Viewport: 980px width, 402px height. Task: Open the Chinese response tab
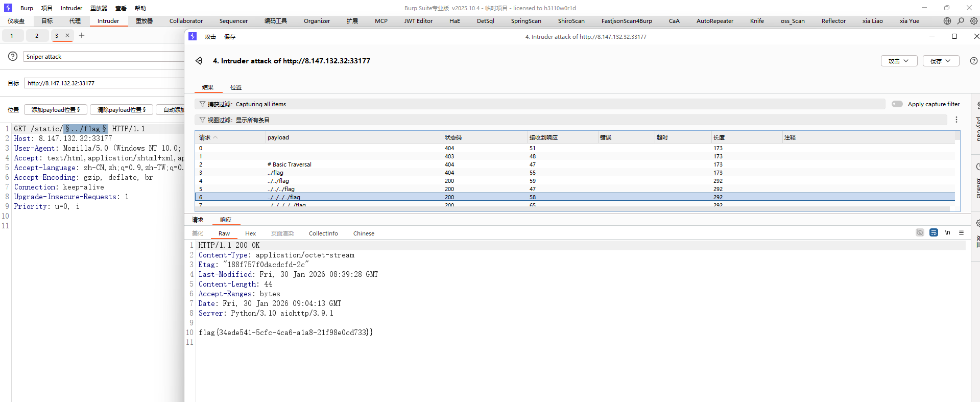364,233
